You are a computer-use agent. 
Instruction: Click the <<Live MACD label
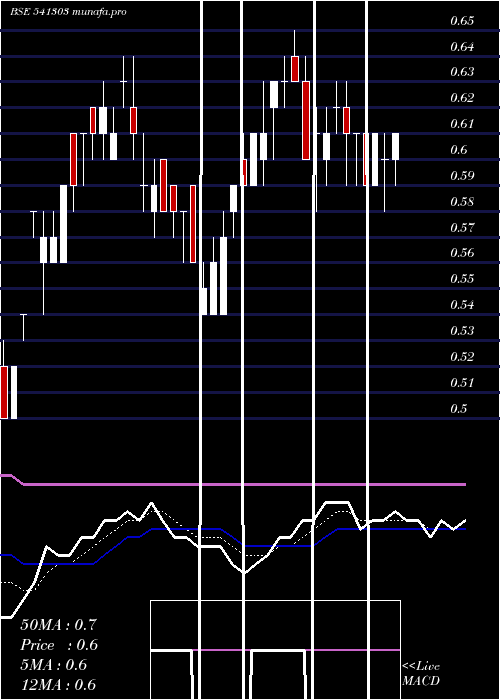421,673
